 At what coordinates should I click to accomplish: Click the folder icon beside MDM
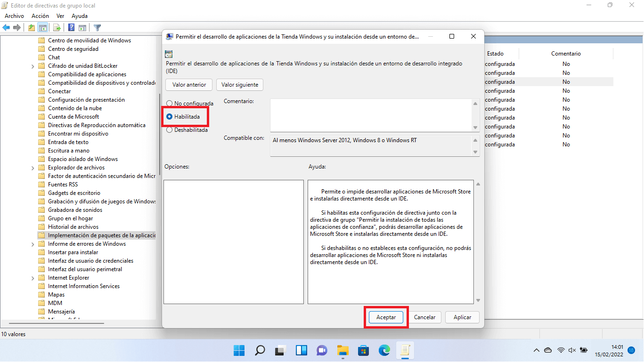[x=41, y=303]
